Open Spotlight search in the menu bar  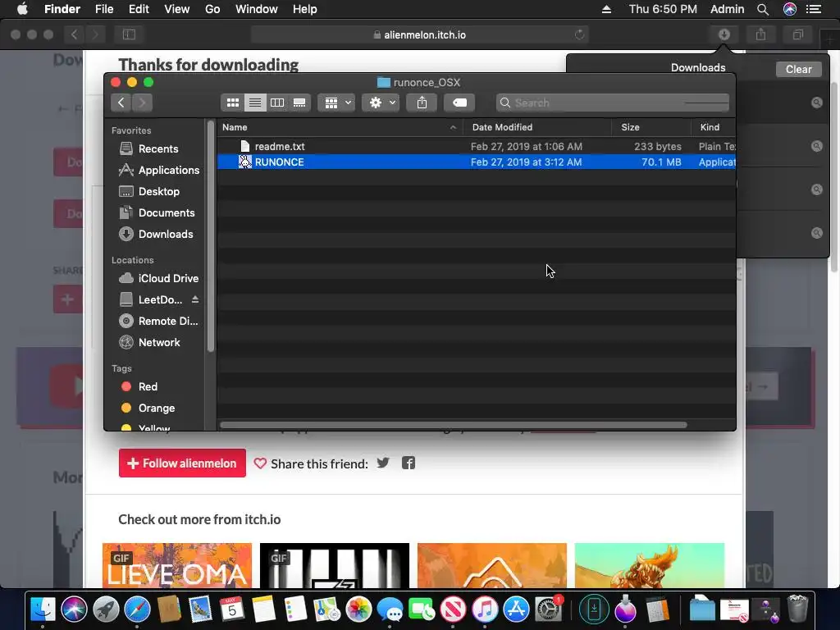coord(763,9)
